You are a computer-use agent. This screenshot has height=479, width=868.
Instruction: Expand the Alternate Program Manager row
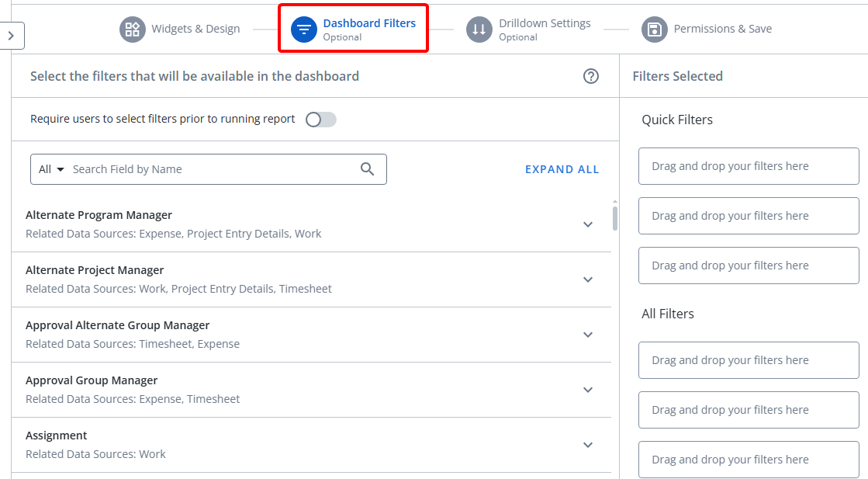click(588, 224)
